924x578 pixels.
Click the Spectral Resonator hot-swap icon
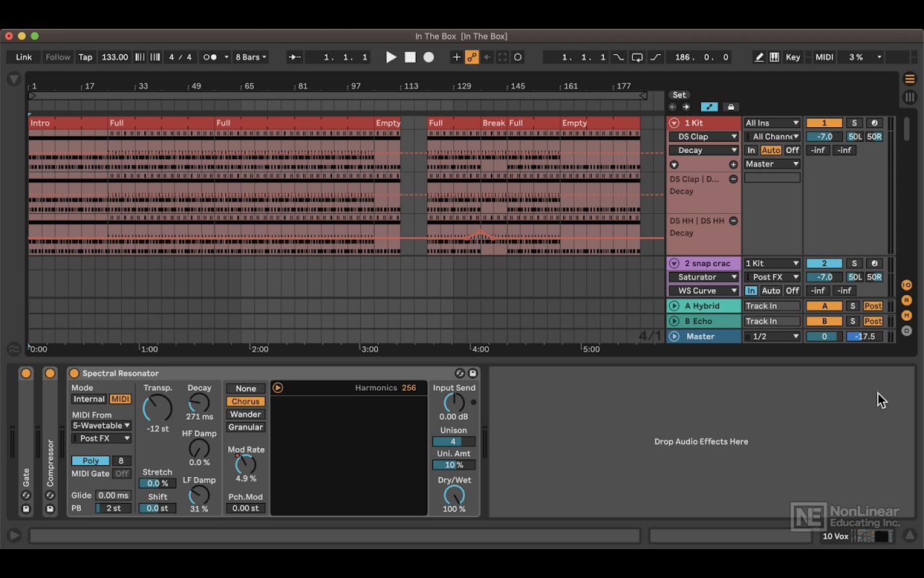(x=460, y=374)
